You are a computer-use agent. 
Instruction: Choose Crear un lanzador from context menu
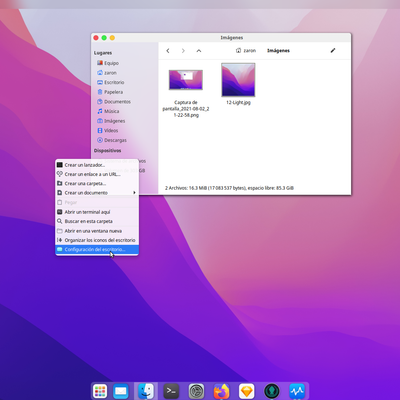(97, 165)
